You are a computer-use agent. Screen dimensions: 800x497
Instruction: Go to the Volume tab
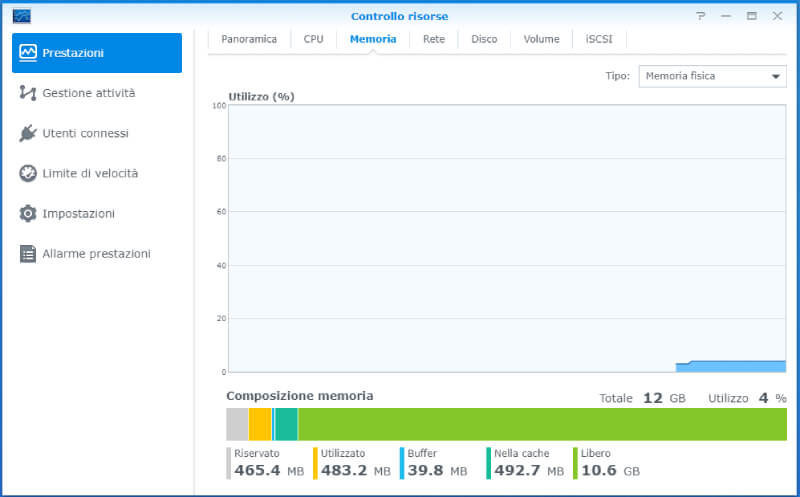click(541, 39)
